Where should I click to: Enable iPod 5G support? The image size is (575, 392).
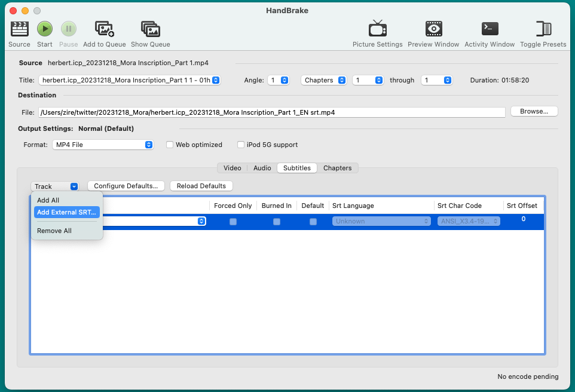(241, 145)
